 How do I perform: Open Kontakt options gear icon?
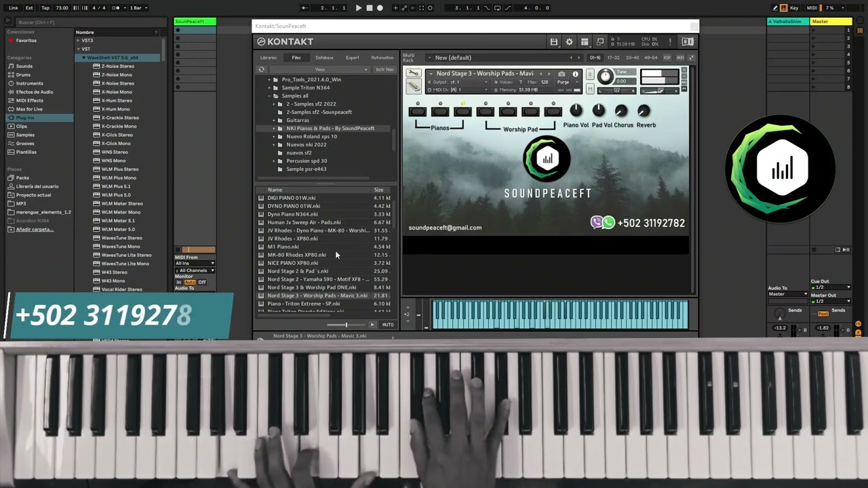(x=570, y=42)
